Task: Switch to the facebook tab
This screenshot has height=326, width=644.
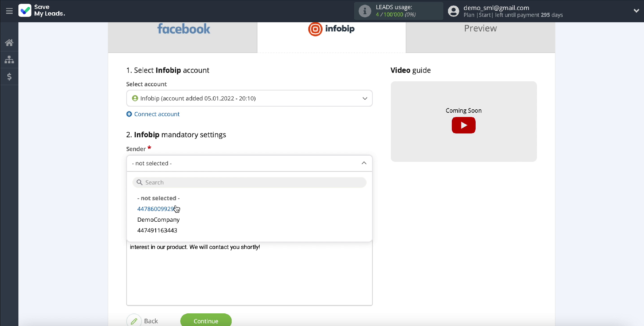Action: 183,37
